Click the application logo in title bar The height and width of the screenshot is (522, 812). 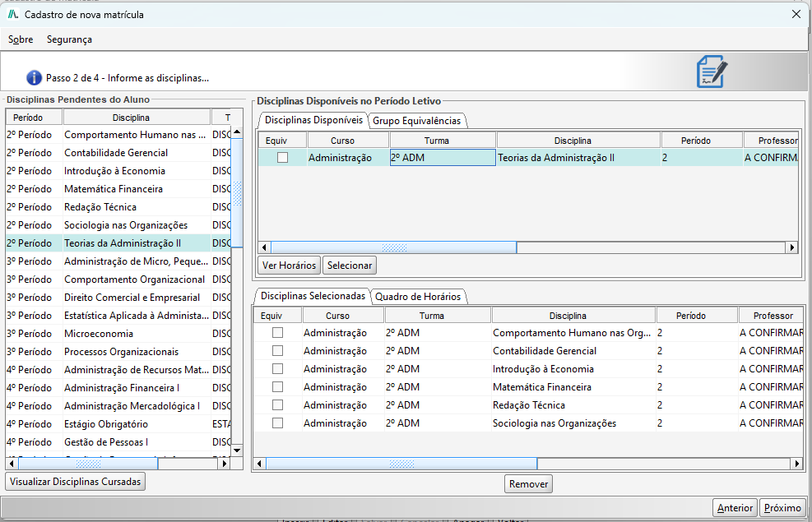pos(13,14)
